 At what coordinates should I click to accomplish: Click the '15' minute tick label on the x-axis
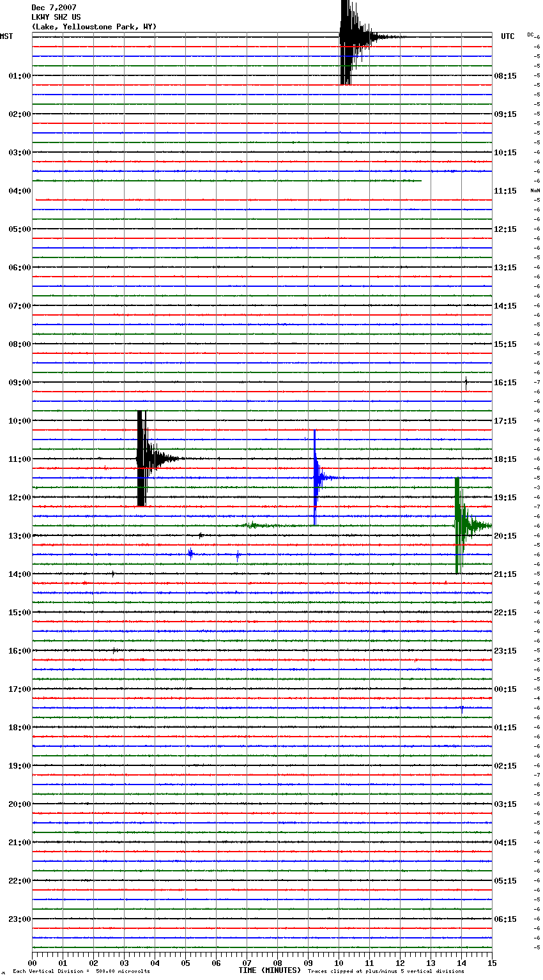coord(491,963)
